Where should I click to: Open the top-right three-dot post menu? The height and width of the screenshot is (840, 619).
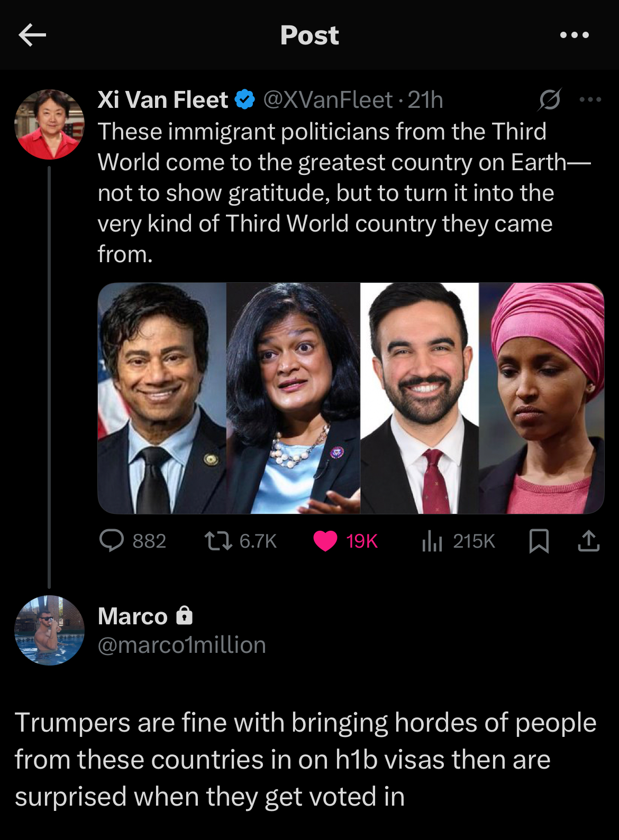tap(574, 35)
